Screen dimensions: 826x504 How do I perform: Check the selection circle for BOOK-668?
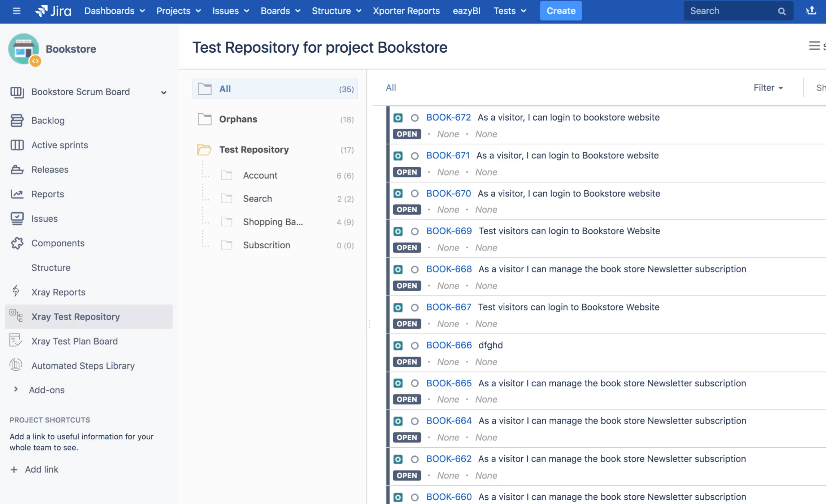pos(414,269)
